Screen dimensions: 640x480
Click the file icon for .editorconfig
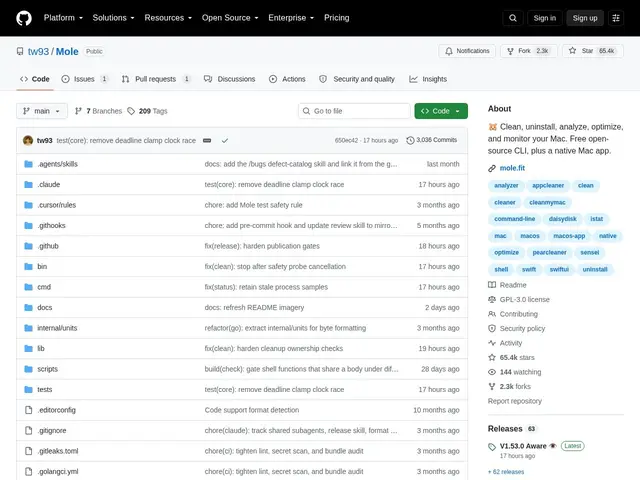[x=28, y=410]
